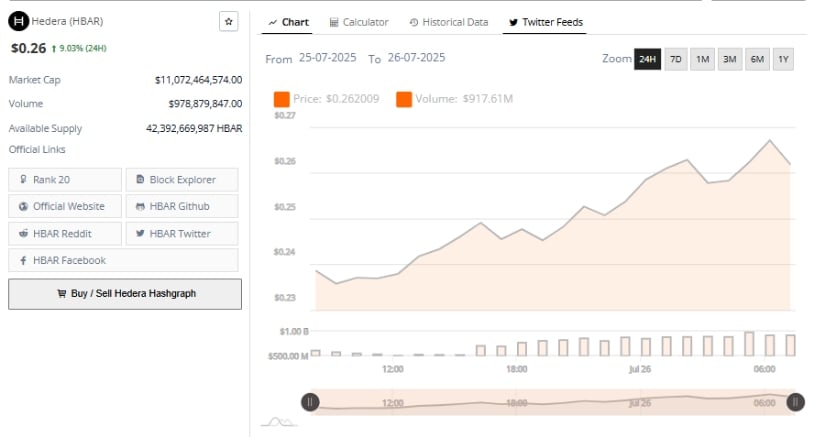Open the Twitter Feeds tab

pos(545,23)
